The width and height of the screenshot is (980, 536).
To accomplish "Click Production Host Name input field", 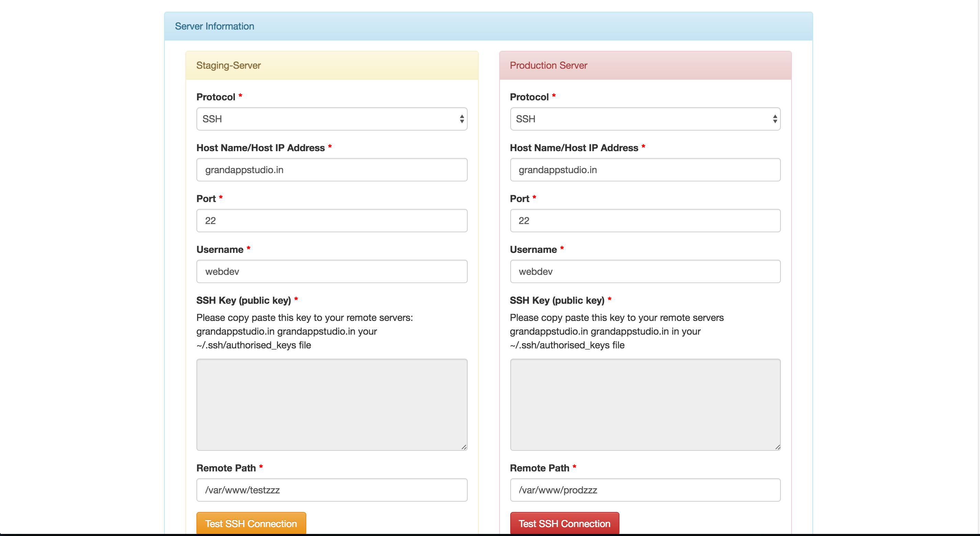I will pyautogui.click(x=645, y=170).
